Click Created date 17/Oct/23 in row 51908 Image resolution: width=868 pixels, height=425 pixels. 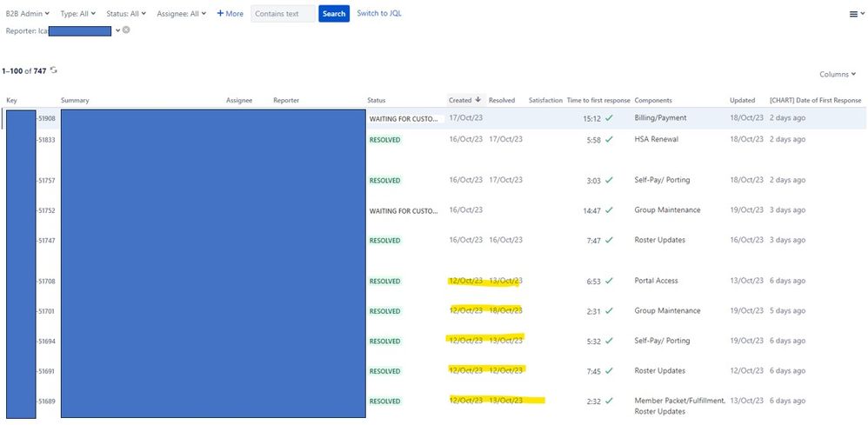click(x=465, y=118)
